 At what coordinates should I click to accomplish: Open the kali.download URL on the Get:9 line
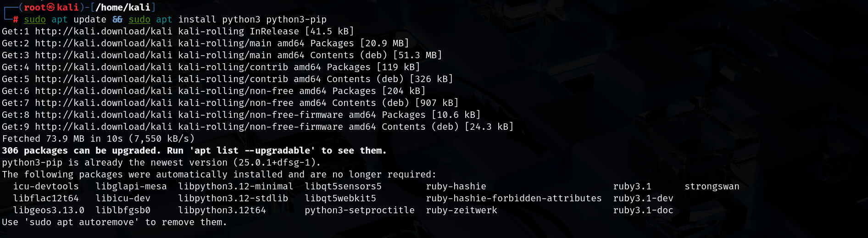(x=103, y=127)
